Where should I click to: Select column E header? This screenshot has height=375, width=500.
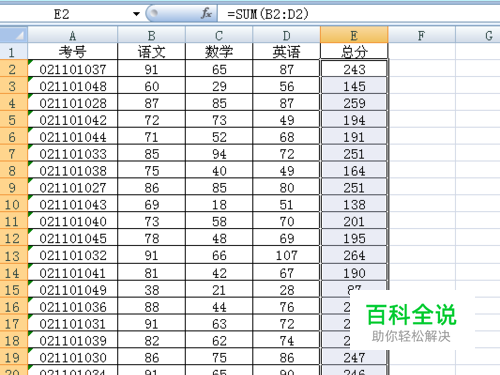pos(354,35)
